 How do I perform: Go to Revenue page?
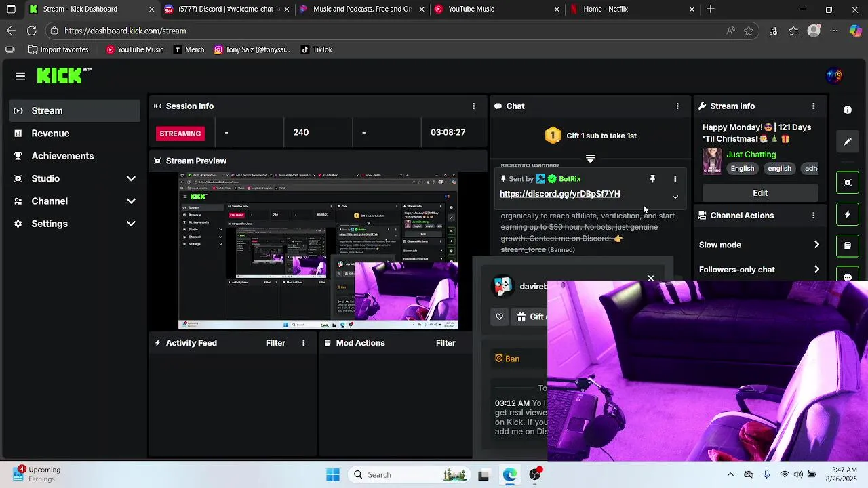click(75, 134)
